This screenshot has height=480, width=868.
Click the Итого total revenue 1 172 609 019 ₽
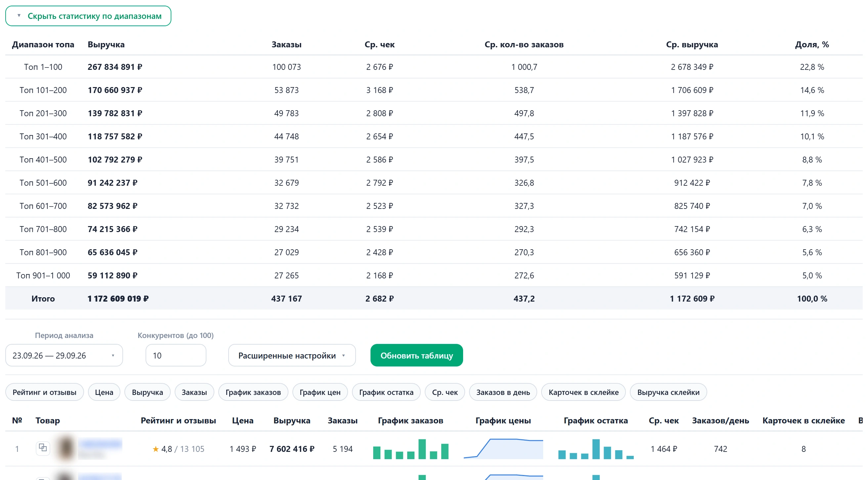click(118, 299)
